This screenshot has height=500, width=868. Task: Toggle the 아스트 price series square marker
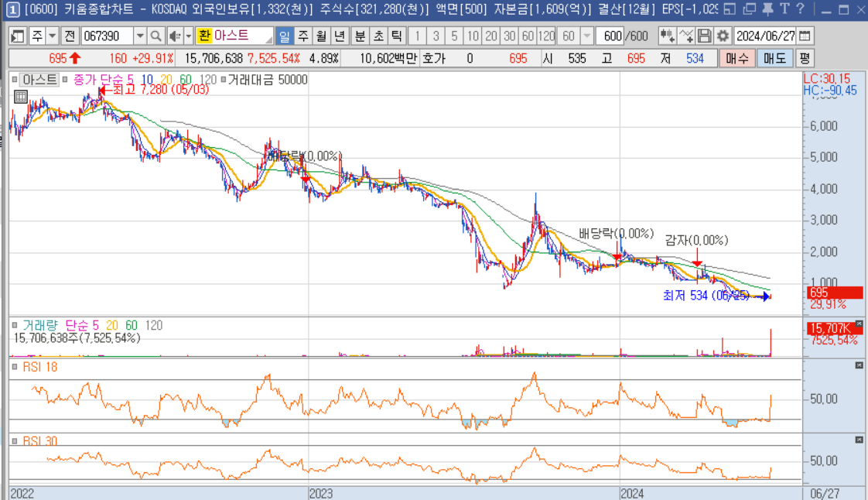(15, 80)
